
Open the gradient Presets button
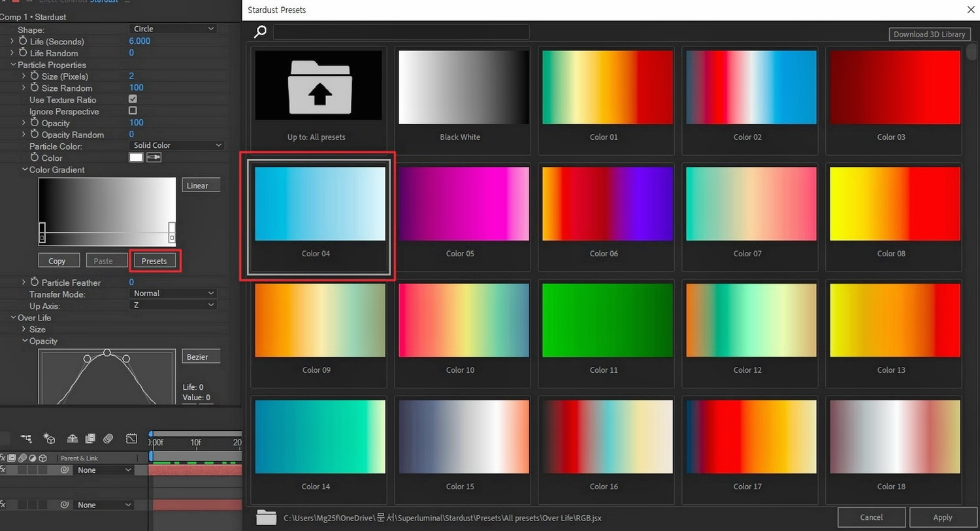pos(154,261)
